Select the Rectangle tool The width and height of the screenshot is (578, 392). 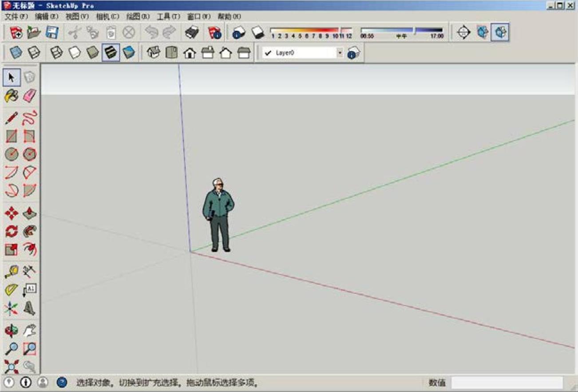(x=12, y=136)
